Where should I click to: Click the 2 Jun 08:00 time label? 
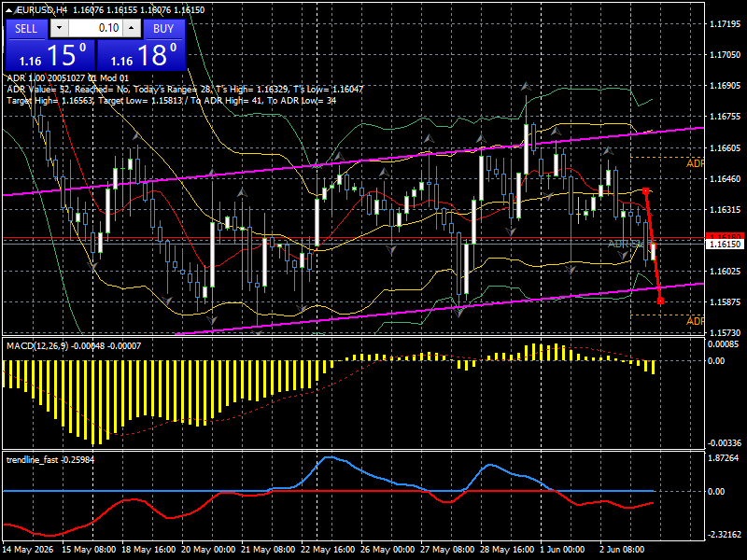pos(622,550)
